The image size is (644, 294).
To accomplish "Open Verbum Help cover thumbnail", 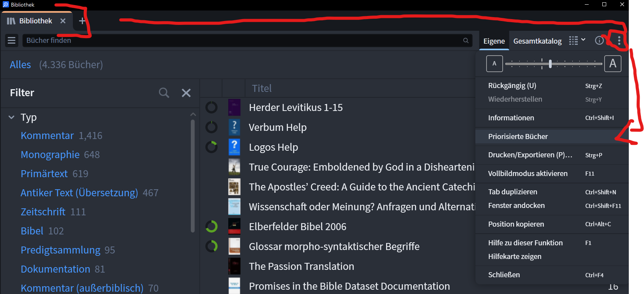I will pyautogui.click(x=234, y=127).
